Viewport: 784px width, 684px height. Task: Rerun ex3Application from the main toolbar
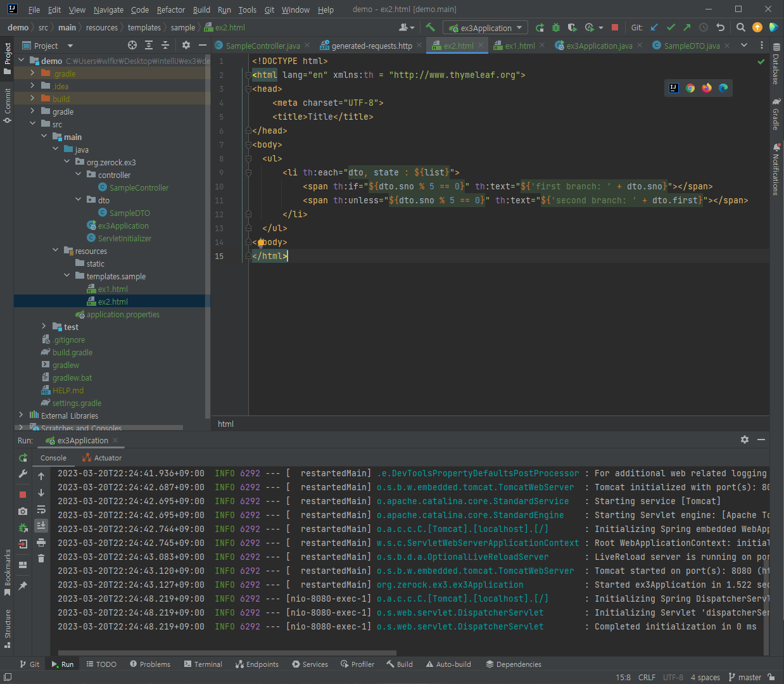[540, 27]
